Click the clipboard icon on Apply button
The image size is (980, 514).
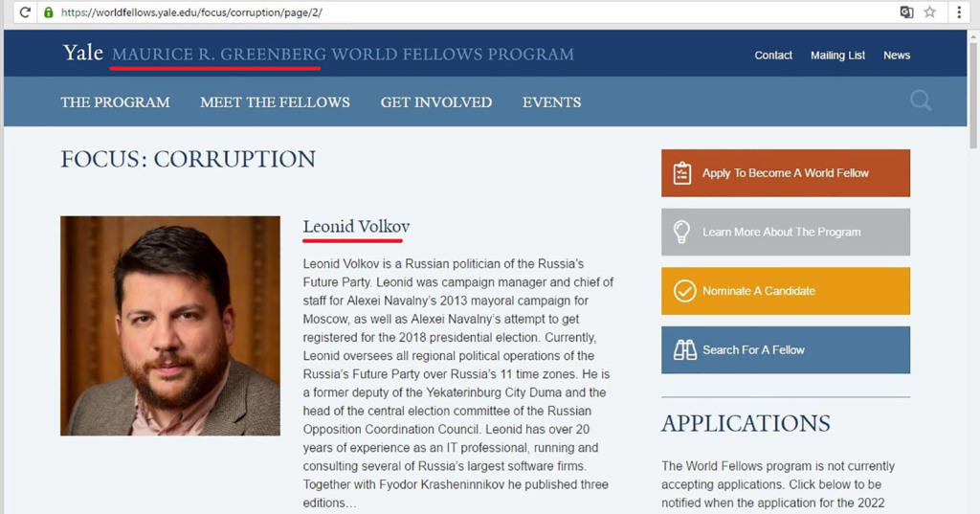682,173
